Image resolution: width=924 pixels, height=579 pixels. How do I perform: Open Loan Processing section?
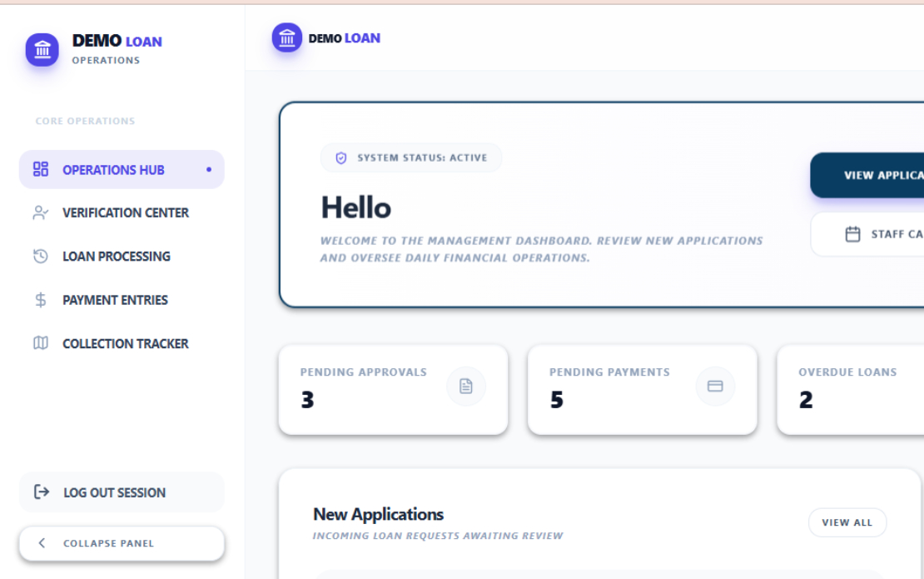tap(122, 257)
